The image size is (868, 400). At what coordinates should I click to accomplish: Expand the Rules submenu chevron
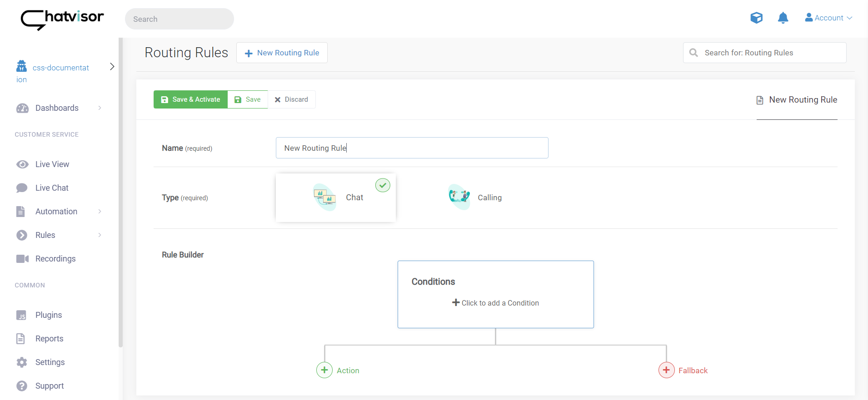click(100, 235)
